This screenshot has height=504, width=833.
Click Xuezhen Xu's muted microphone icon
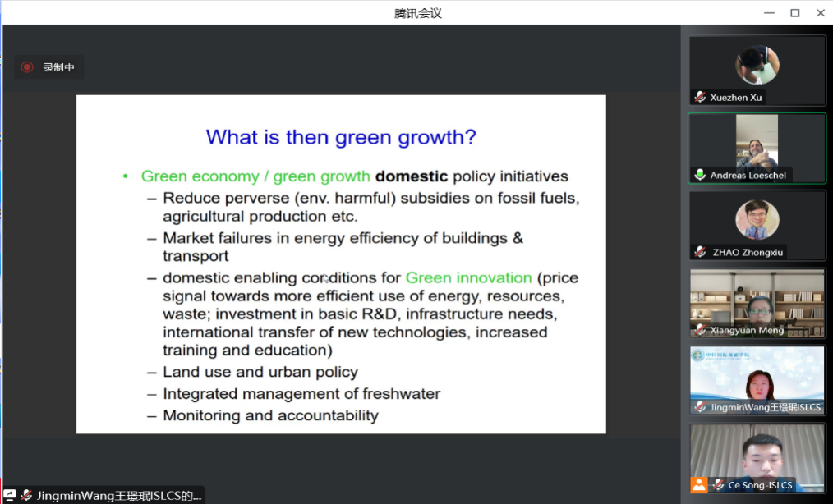[x=700, y=97]
